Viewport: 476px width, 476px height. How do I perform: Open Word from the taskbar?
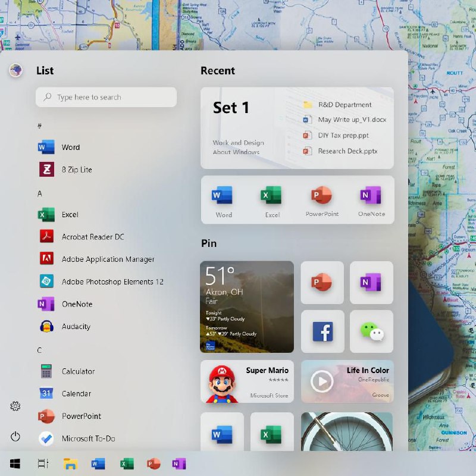click(x=98, y=464)
